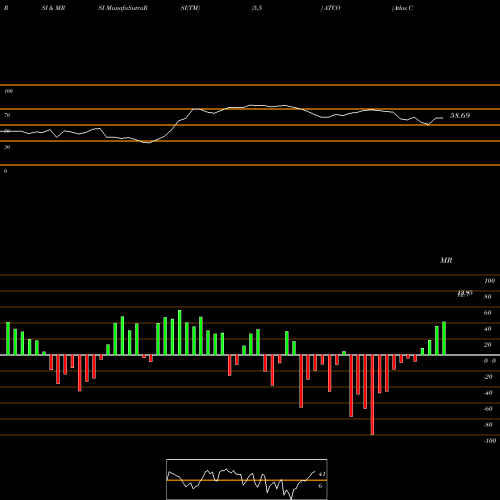Click the '(5,5' parameter text
Image resolution: width=500 pixels, height=500 pixels.
[x=257, y=8]
